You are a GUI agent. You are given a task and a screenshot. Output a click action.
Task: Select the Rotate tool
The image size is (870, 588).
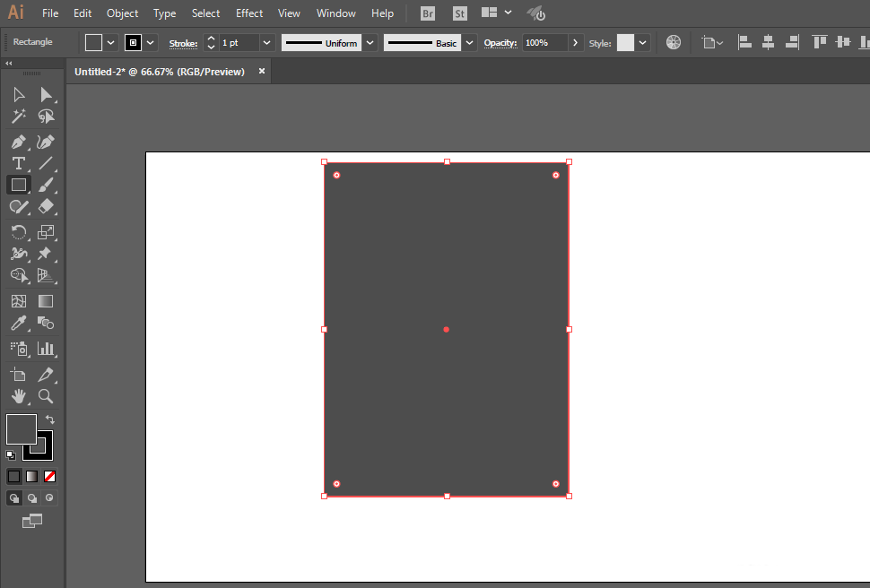[x=18, y=232]
